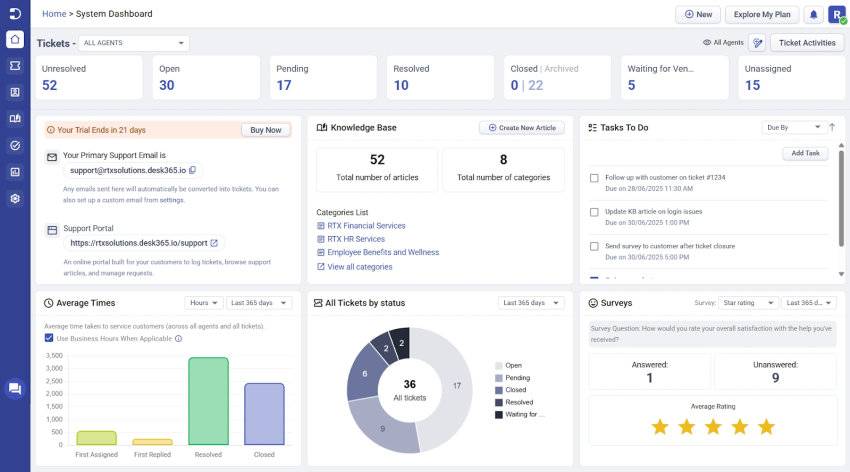
Task: Go to Home in breadcrumb
Action: [x=54, y=14]
